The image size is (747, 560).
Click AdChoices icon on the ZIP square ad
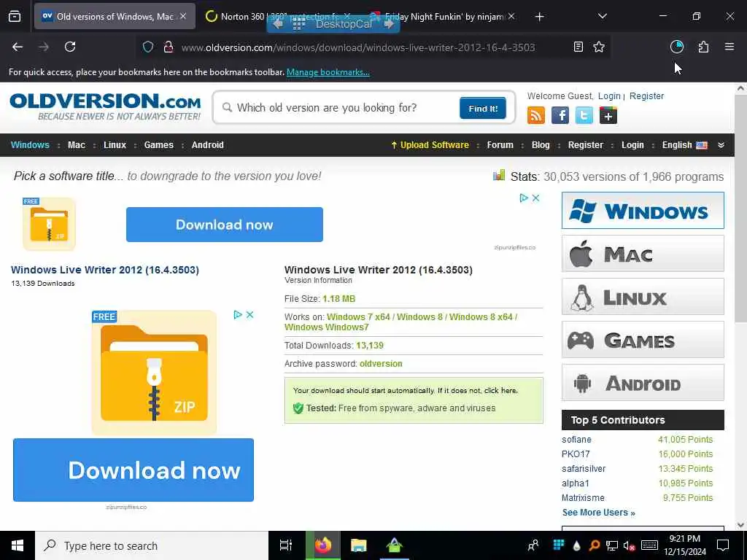point(238,315)
